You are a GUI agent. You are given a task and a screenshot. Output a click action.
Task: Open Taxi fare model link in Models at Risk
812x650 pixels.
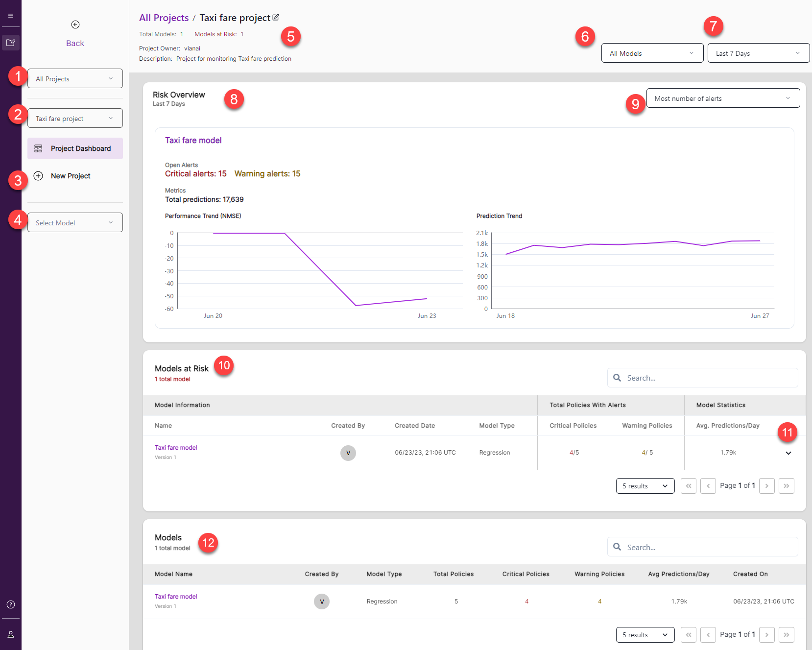(x=176, y=448)
